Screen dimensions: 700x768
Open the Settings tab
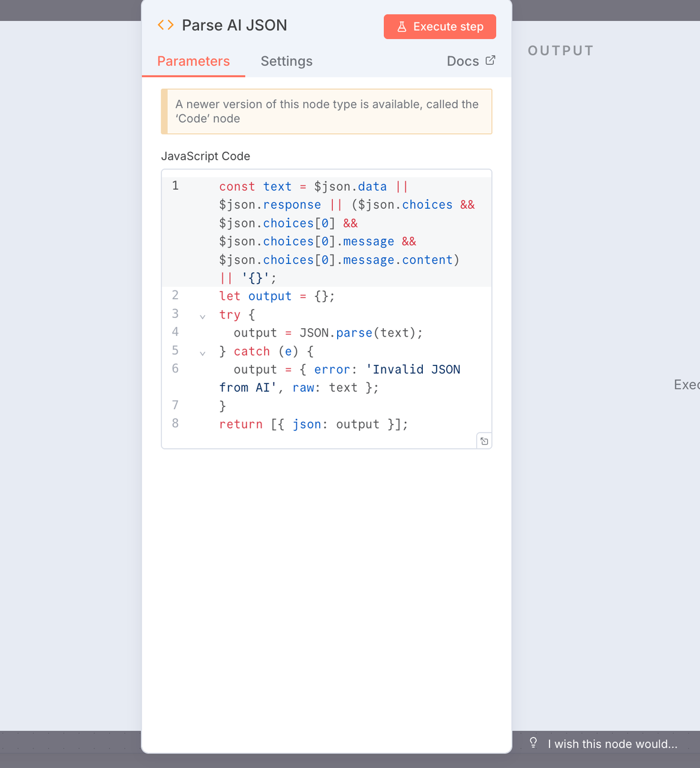click(286, 61)
